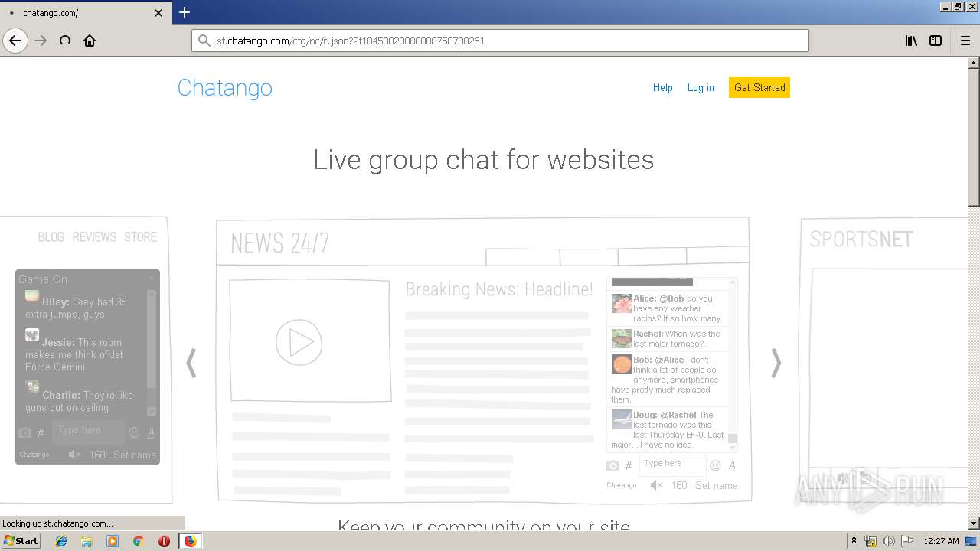The width and height of the screenshot is (980, 551).
Task: Click the search magnifier in address bar
Action: 204,41
